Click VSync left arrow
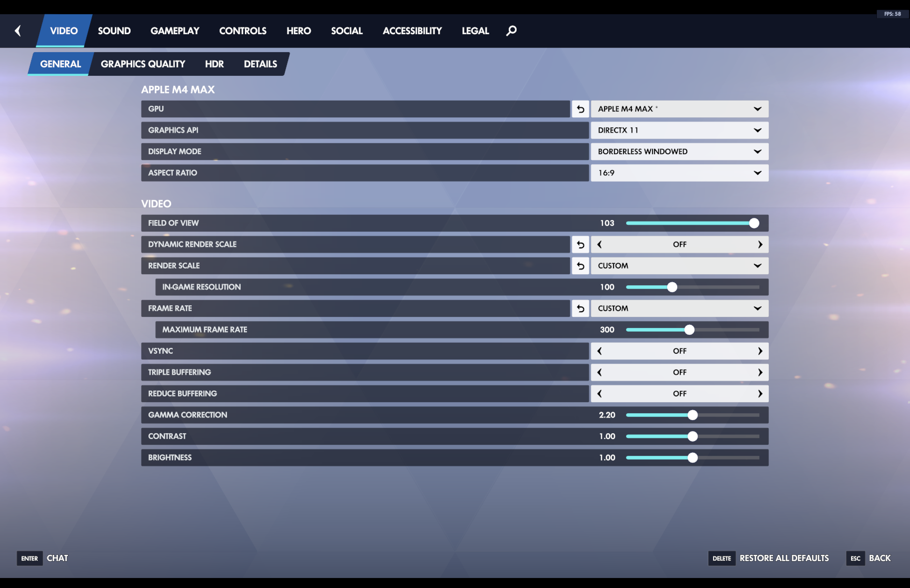 [600, 351]
